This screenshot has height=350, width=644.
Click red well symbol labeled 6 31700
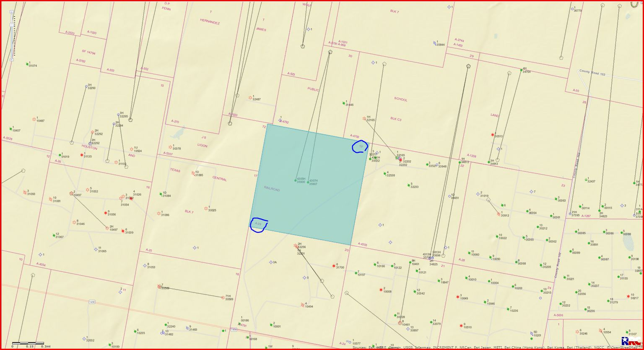334,266
